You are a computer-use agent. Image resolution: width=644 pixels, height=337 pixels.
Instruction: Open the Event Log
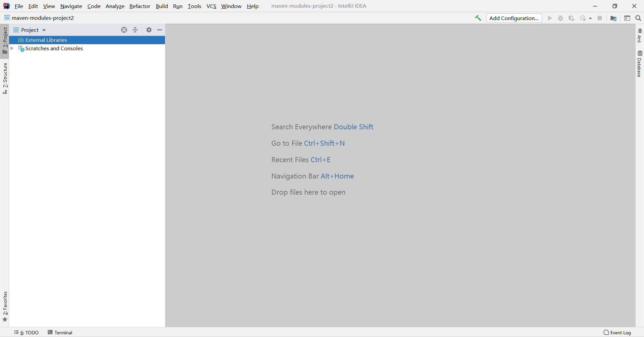click(617, 332)
